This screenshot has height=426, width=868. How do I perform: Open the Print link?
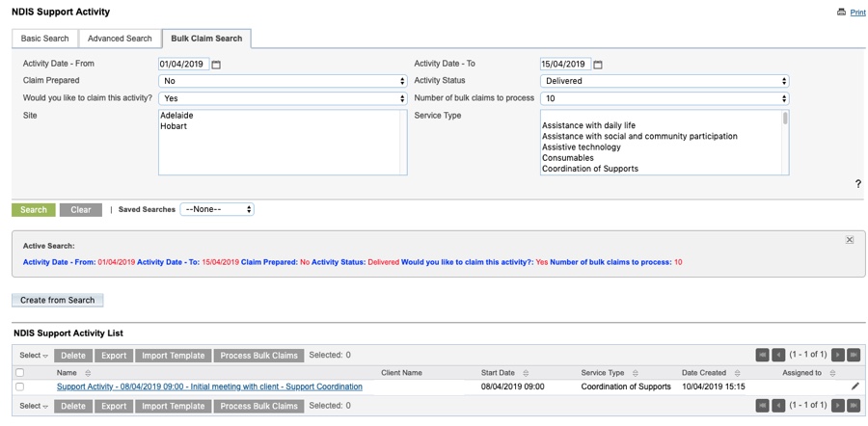[857, 13]
